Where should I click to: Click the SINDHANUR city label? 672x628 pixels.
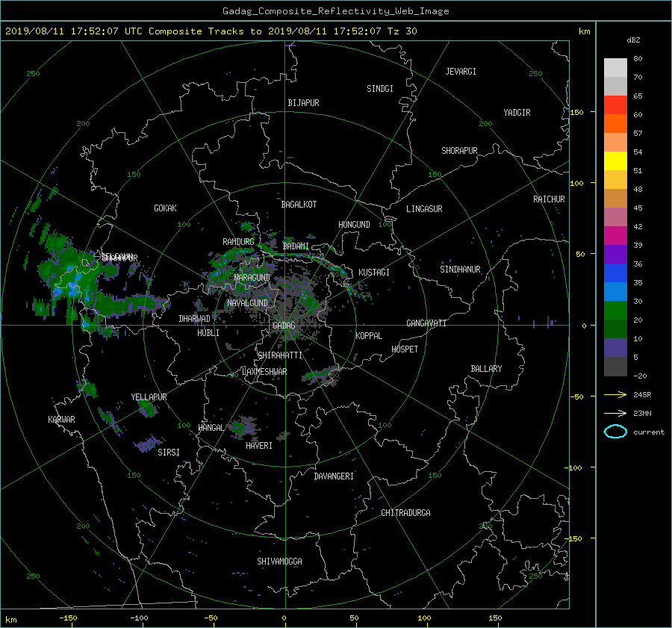pos(460,270)
